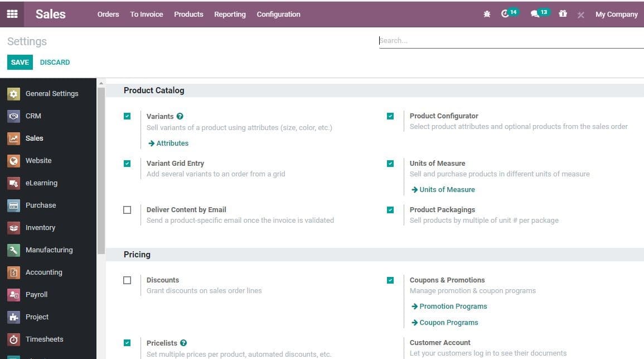Disable the Variants checkbox
The height and width of the screenshot is (359, 644).
(127, 116)
